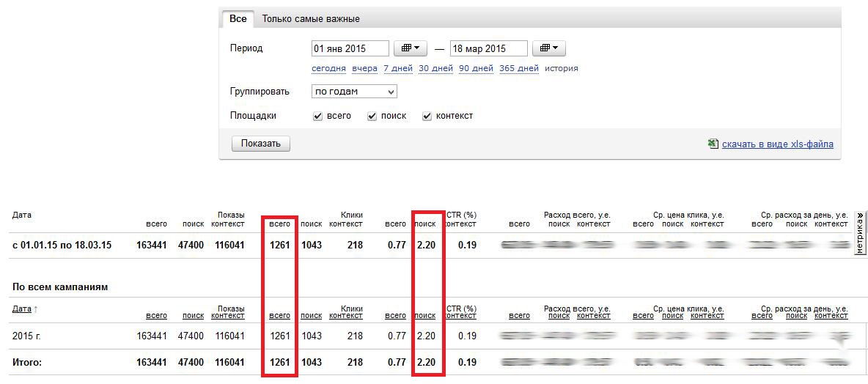Sort by Клики всего in По всем кампаниям table
The width and height of the screenshot is (868, 384).
pos(279,316)
